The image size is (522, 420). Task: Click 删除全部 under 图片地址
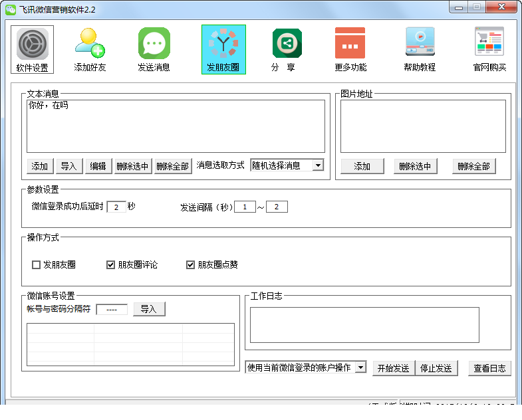pyautogui.click(x=474, y=166)
